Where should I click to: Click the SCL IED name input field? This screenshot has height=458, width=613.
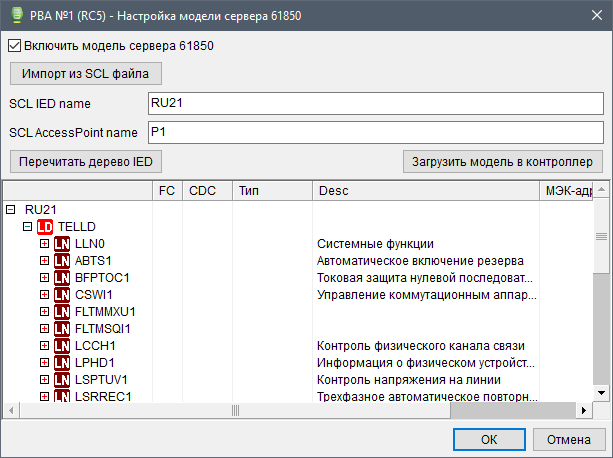(x=374, y=104)
